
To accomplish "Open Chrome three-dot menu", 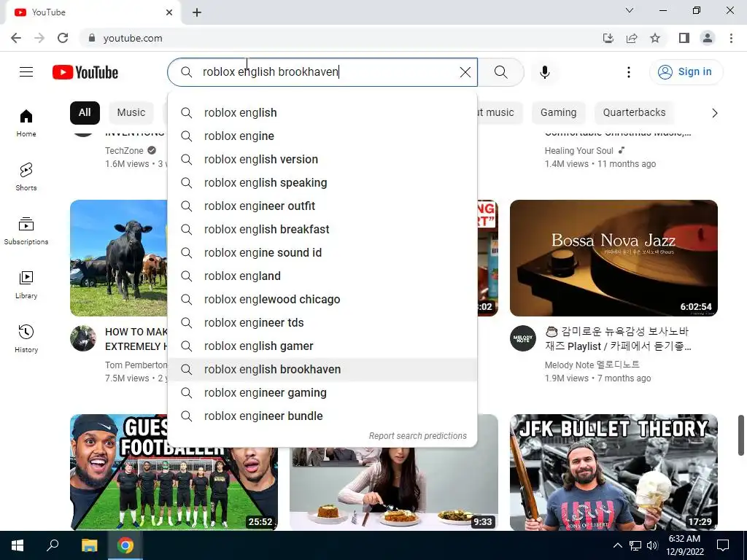I will (x=731, y=38).
